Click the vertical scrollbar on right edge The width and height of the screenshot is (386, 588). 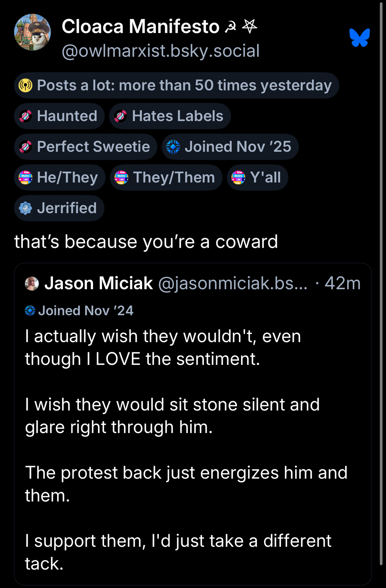pyautogui.click(x=381, y=265)
